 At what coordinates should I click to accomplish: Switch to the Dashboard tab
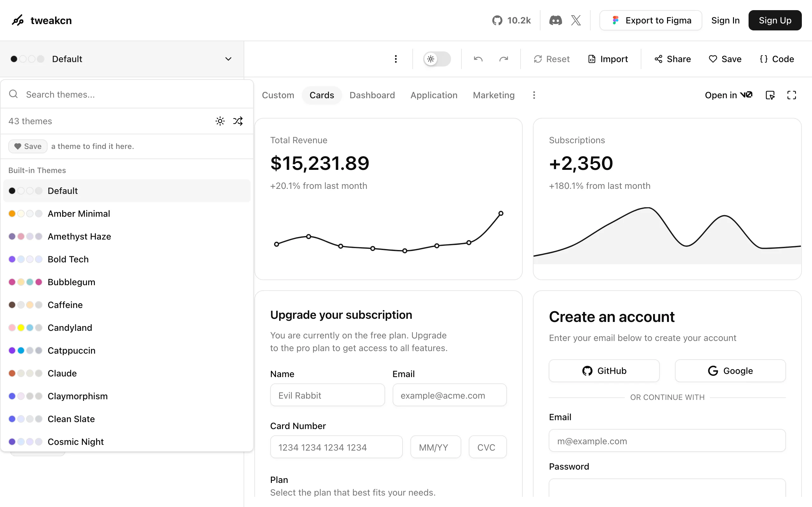coord(372,95)
